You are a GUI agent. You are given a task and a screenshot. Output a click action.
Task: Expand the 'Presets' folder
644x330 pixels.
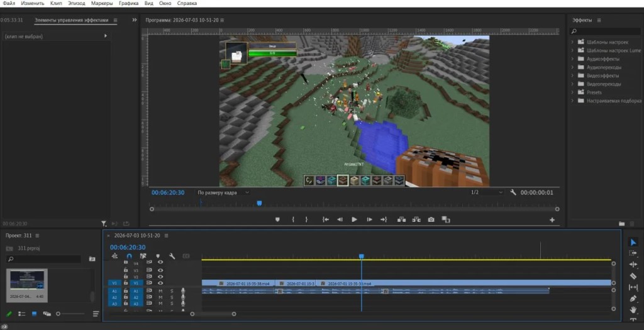pos(572,92)
